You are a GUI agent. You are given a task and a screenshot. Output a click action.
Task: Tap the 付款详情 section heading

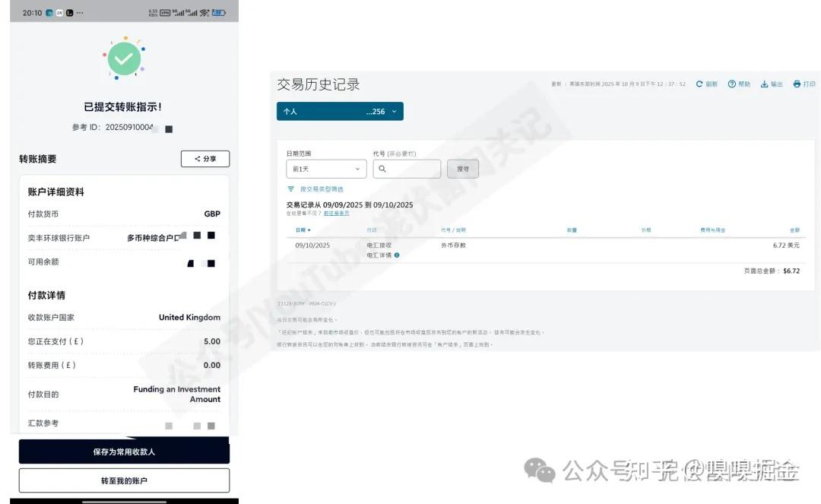coord(46,295)
